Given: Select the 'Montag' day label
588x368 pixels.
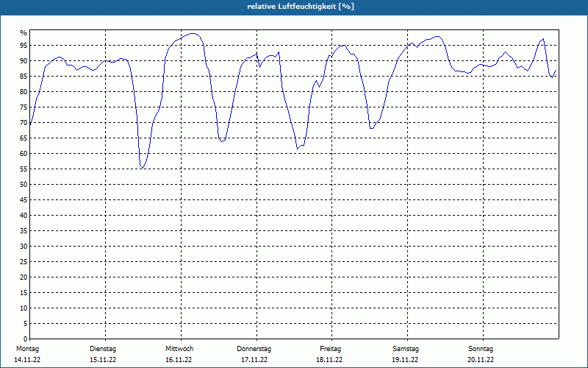Looking at the screenshot, I should (27, 349).
